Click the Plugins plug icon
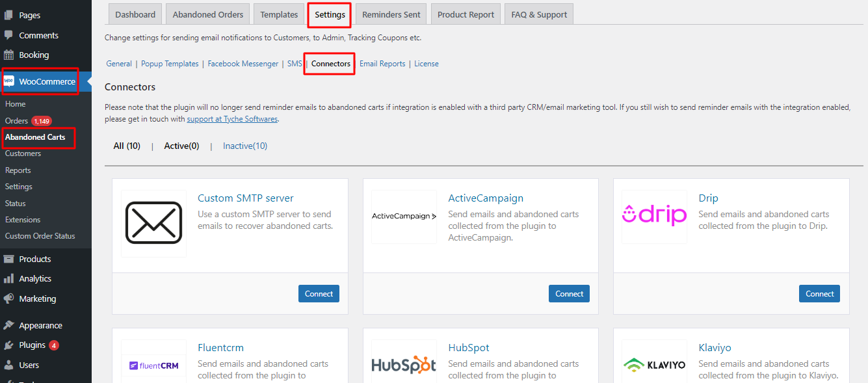Screen dimensions: 868x383 tap(8, 345)
